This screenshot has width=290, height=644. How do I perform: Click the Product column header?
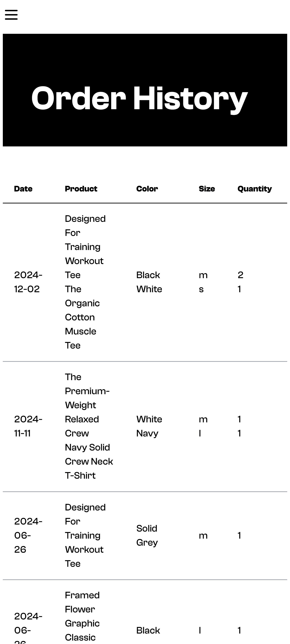(81, 189)
